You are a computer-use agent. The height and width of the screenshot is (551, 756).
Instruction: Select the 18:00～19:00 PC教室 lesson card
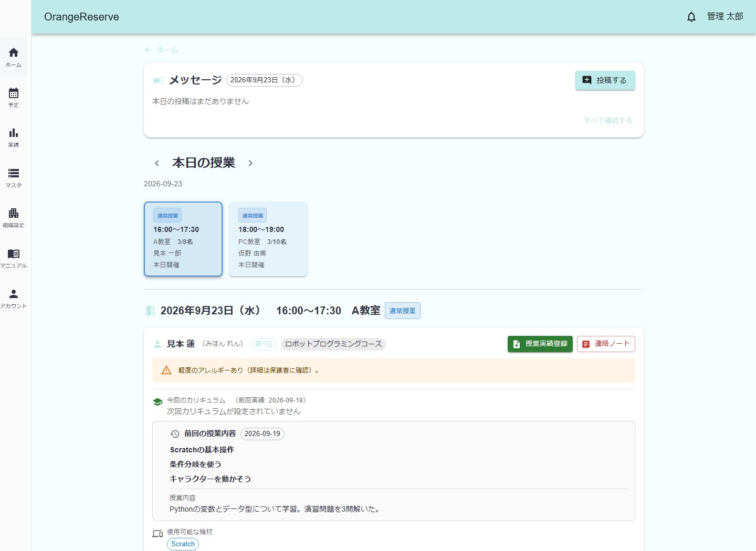pyautogui.click(x=268, y=239)
